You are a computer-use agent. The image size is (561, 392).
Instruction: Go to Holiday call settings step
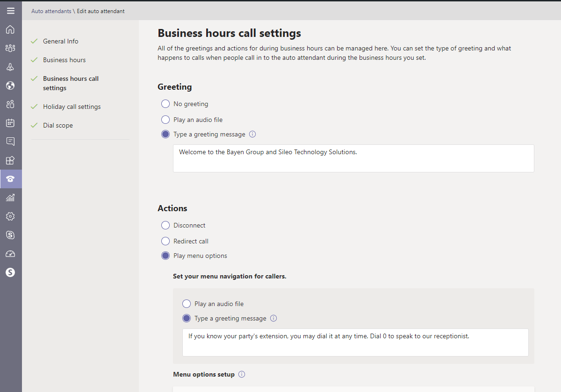coord(72,107)
